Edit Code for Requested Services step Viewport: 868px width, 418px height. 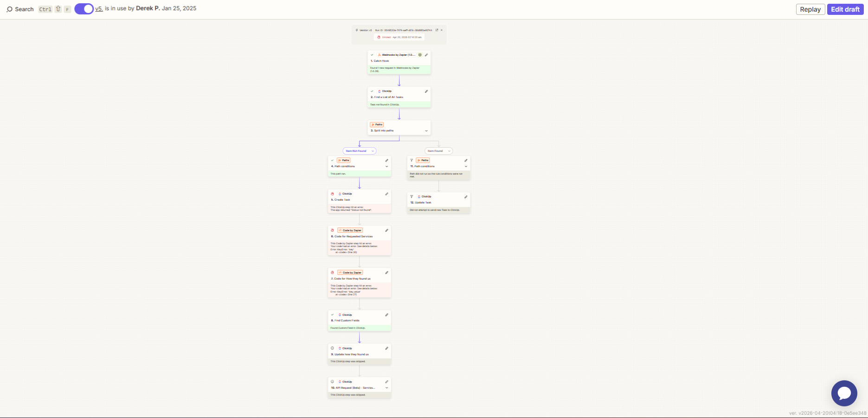(386, 230)
